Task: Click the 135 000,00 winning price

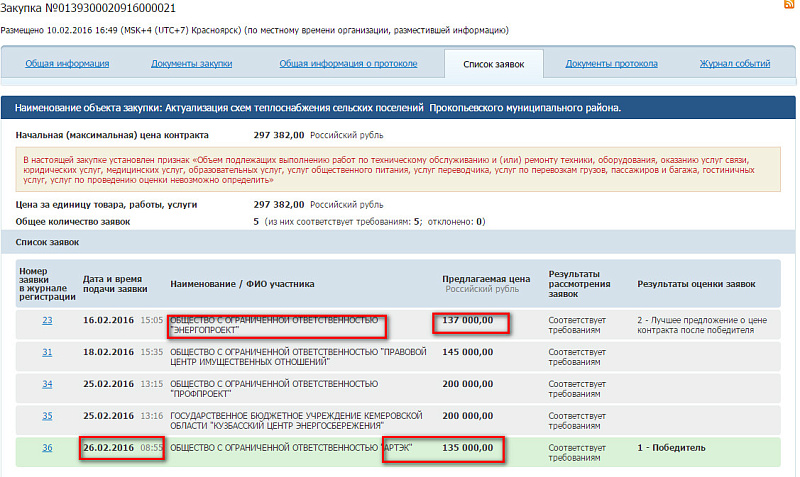Action: 467,448
